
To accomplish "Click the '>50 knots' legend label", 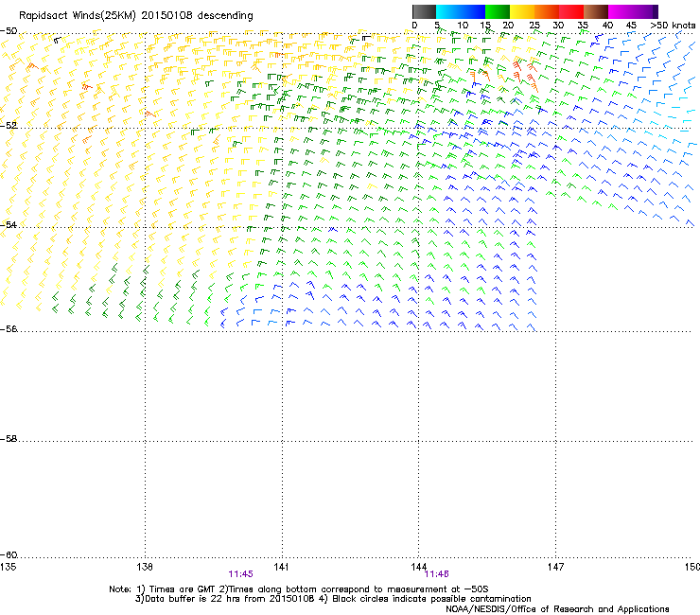I will tap(673, 26).
